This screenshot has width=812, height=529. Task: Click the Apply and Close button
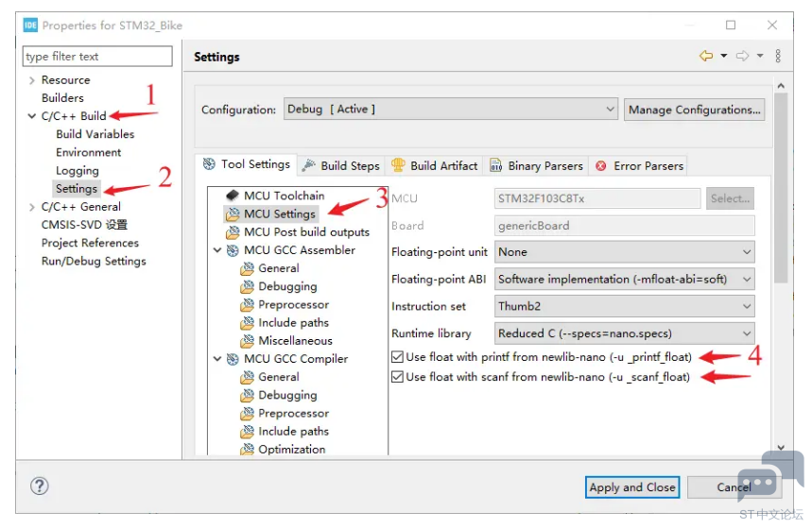(631, 487)
